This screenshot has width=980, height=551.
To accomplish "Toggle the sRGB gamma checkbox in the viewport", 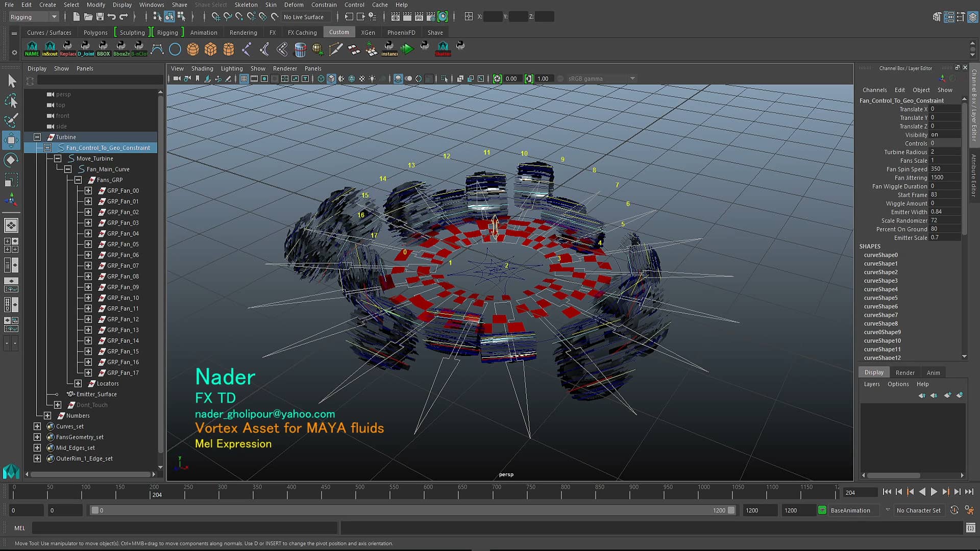I will (560, 79).
